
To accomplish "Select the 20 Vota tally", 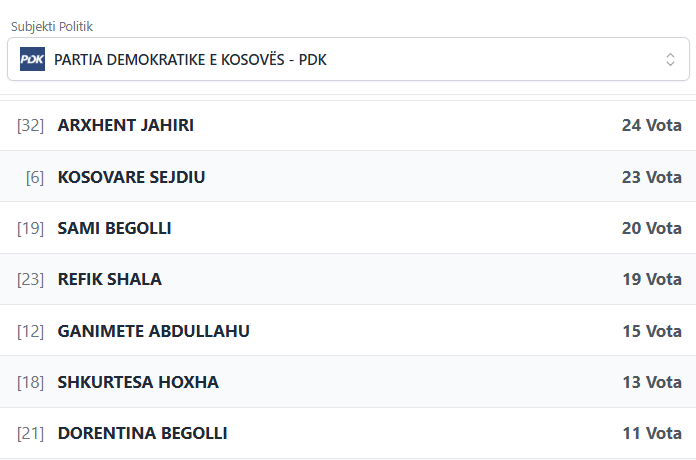I will (x=651, y=228).
